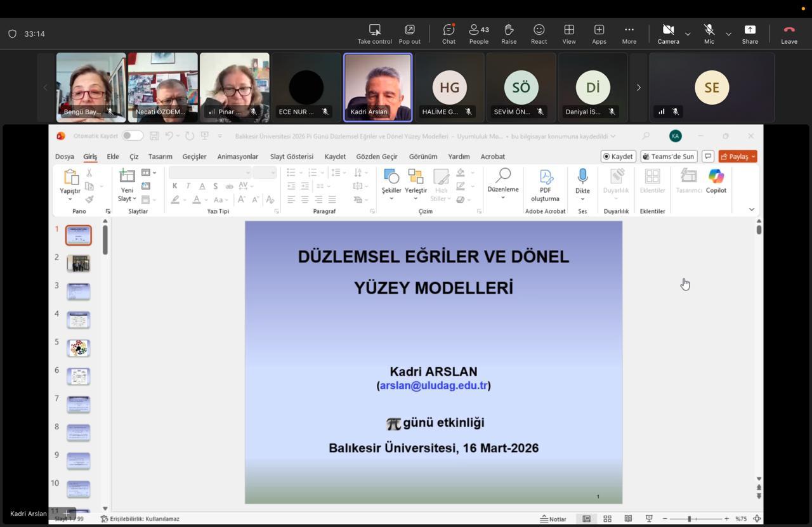Pop out the shared content window
The image size is (812, 527).
click(x=409, y=34)
